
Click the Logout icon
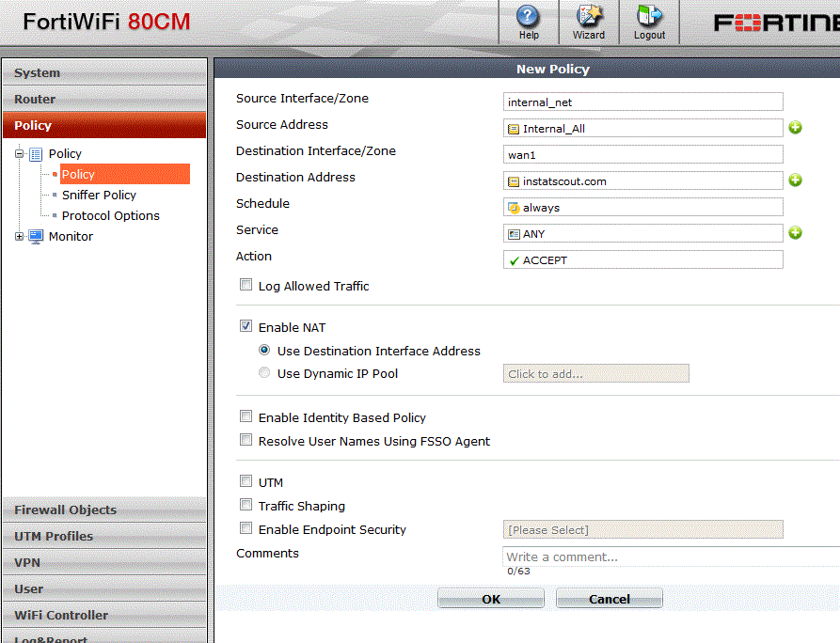coord(648,22)
